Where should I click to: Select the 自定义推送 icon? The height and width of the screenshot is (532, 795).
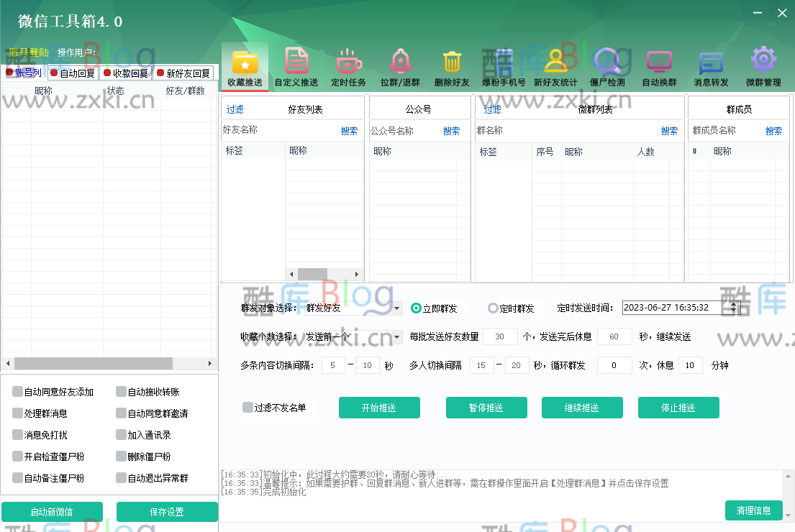(296, 66)
